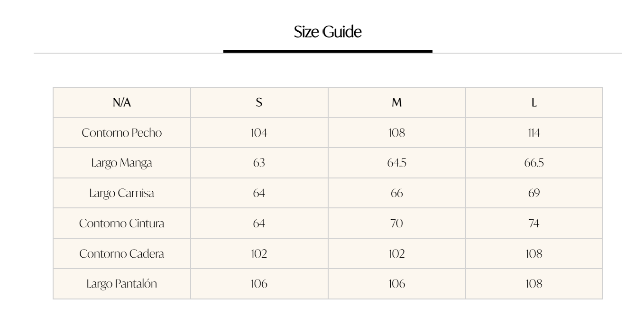Click the 104 value for Contorno Pecho

[259, 133]
